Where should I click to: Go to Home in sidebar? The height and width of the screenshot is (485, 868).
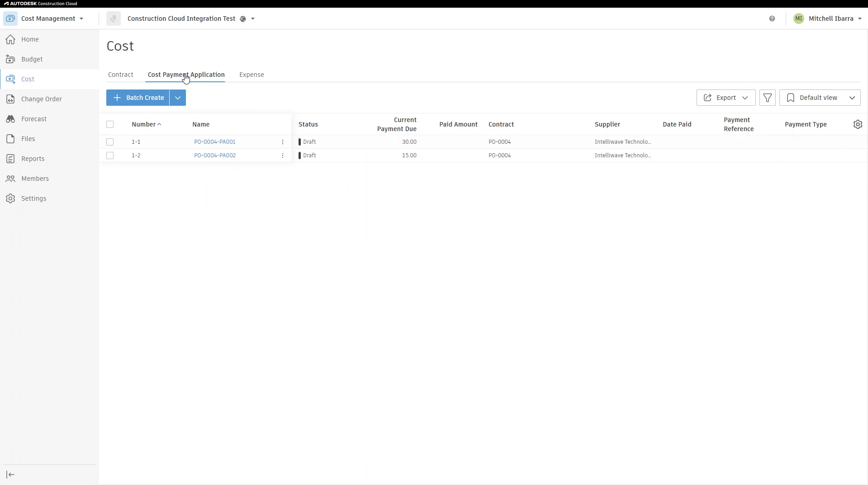click(x=30, y=39)
